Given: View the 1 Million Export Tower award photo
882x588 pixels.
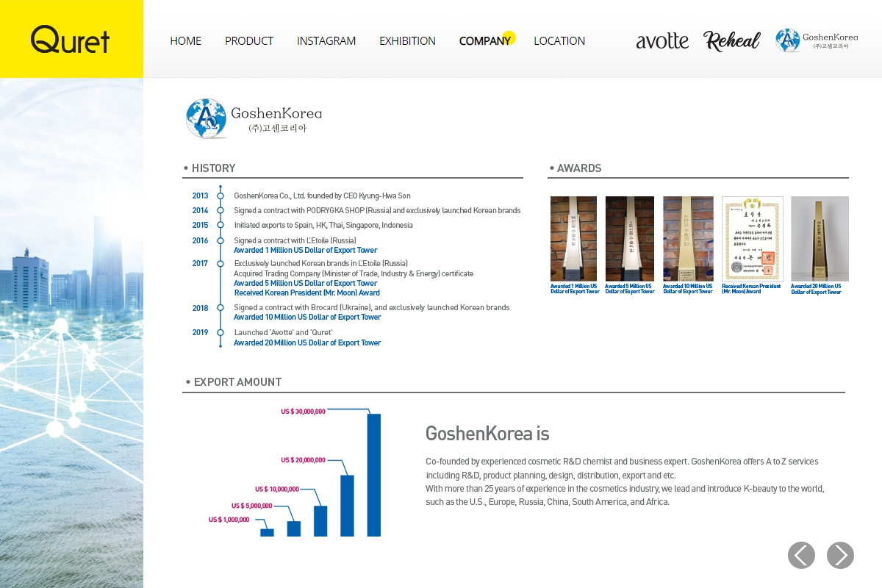Looking at the screenshot, I should (x=573, y=239).
